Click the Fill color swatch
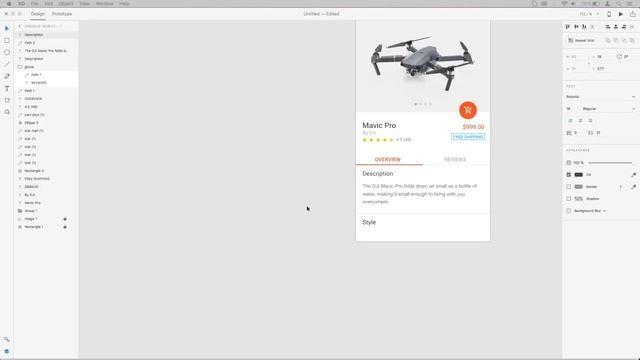The image size is (640, 360). click(579, 175)
